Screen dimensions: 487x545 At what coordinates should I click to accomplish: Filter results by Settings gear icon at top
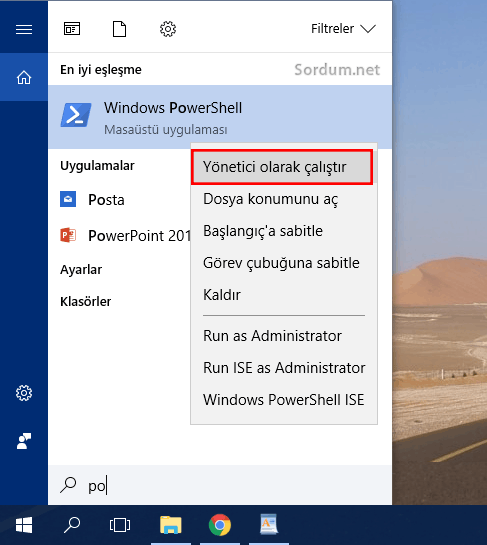click(x=168, y=29)
